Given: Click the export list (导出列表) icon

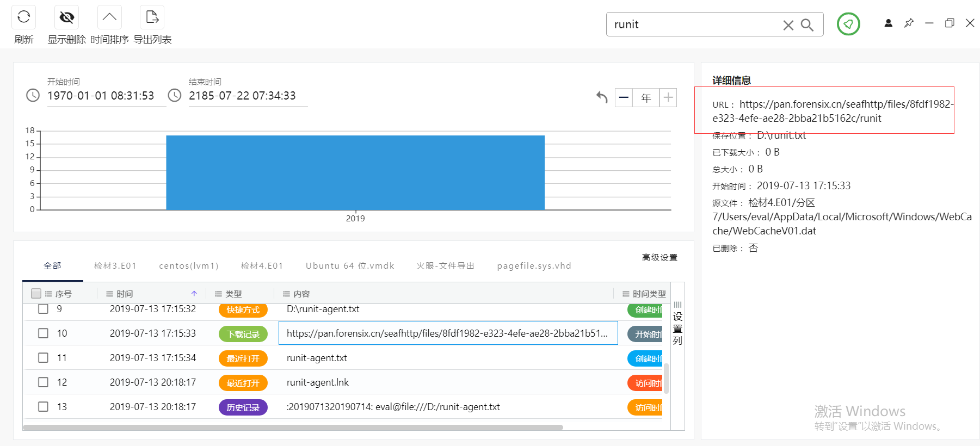Looking at the screenshot, I should click(152, 17).
